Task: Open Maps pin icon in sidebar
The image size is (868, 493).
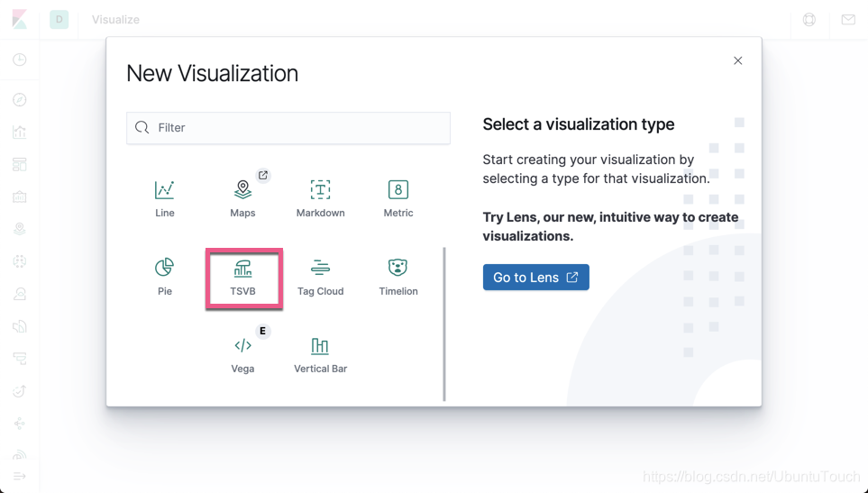Action: click(19, 229)
